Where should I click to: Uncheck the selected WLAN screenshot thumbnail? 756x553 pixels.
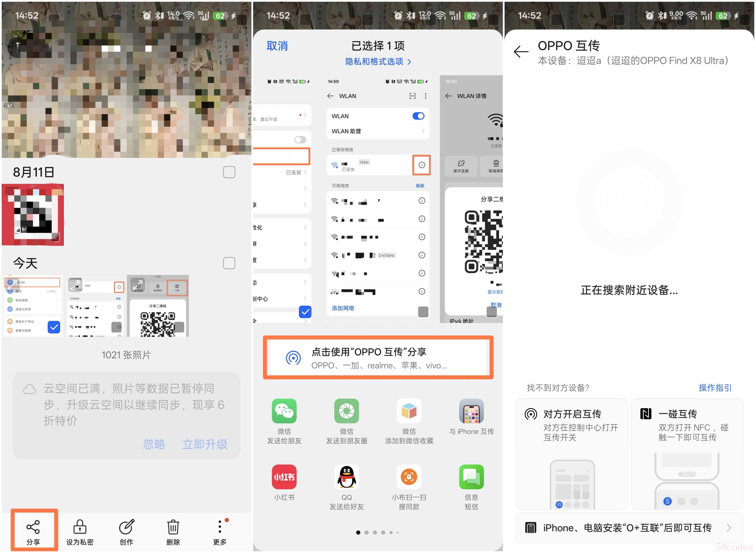point(54,327)
